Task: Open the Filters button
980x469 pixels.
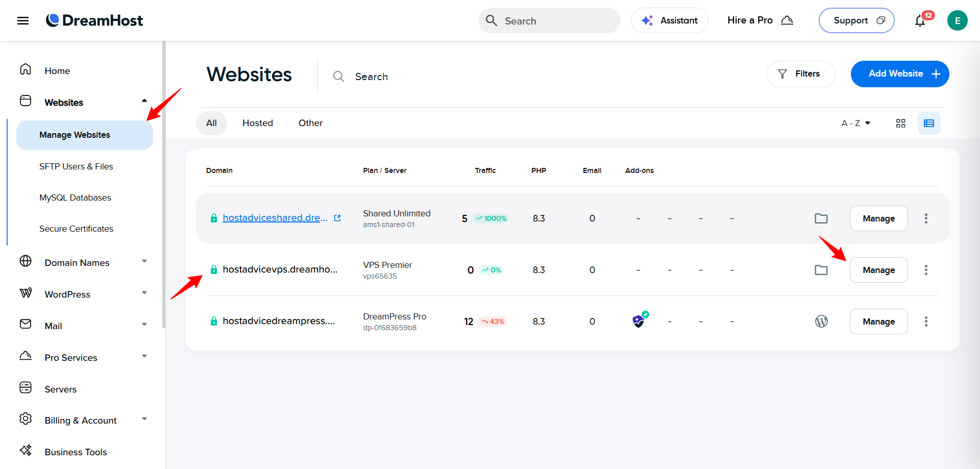Action: 801,74
